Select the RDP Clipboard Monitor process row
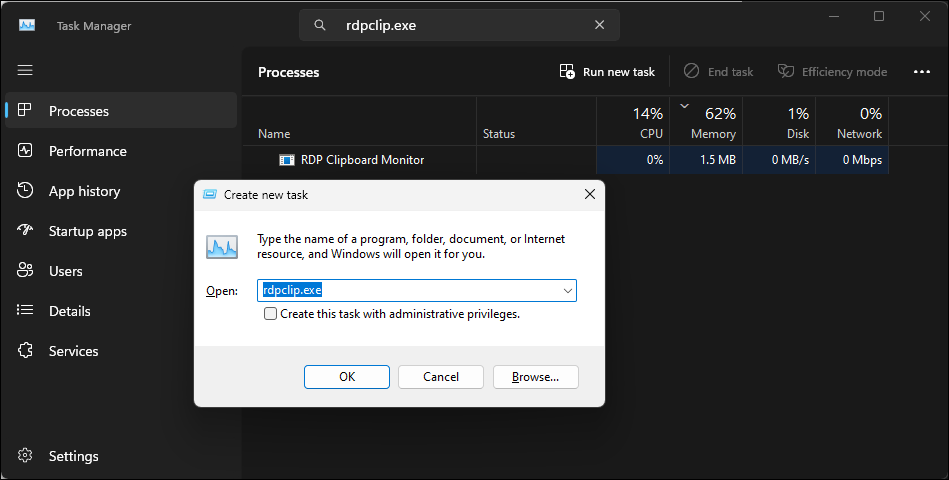 (x=362, y=160)
